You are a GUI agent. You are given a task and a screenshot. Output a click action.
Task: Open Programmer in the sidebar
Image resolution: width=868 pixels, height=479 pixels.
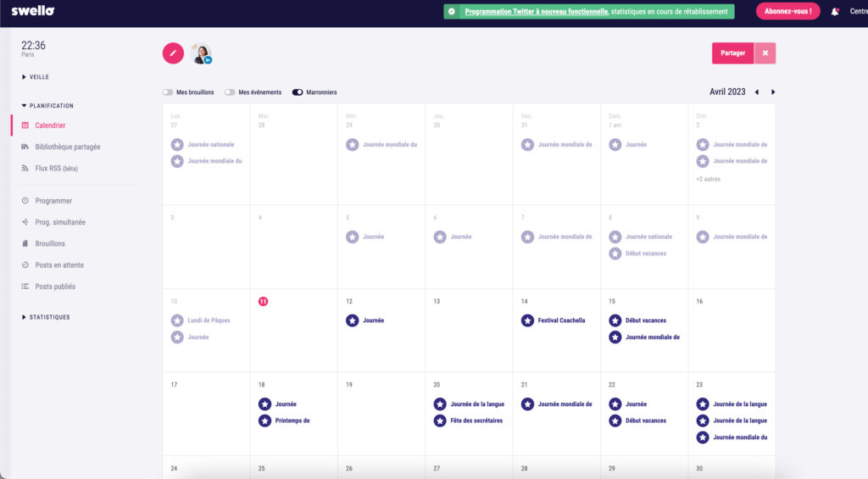(53, 201)
